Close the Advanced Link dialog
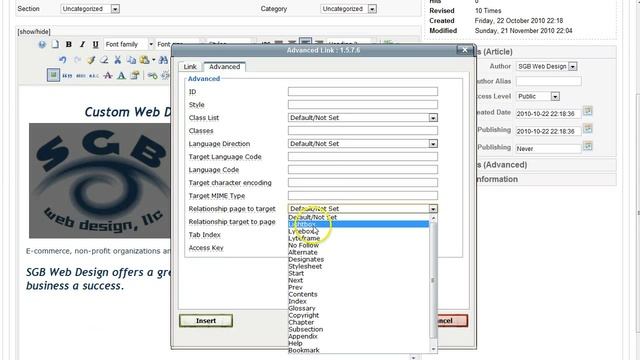 (464, 50)
